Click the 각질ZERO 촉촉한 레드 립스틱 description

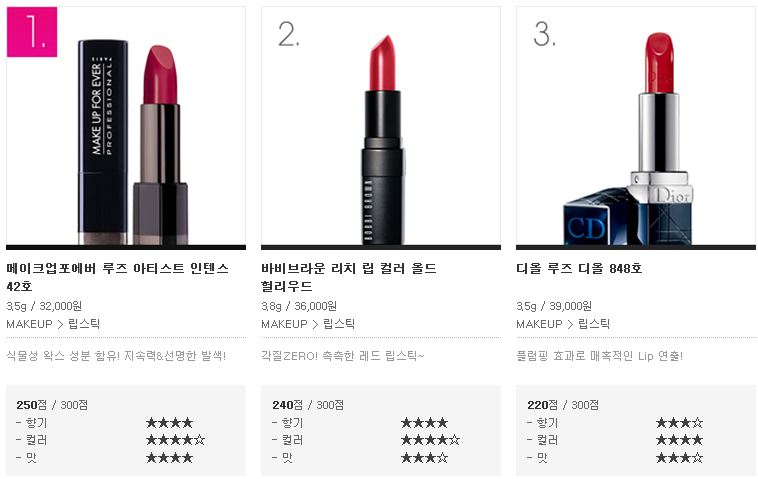click(x=343, y=356)
